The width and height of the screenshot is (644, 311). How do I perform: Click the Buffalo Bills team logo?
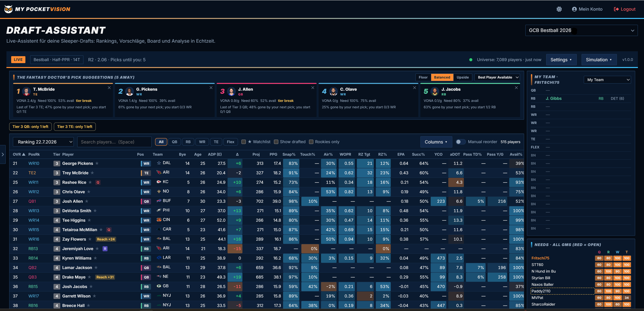pos(159,201)
